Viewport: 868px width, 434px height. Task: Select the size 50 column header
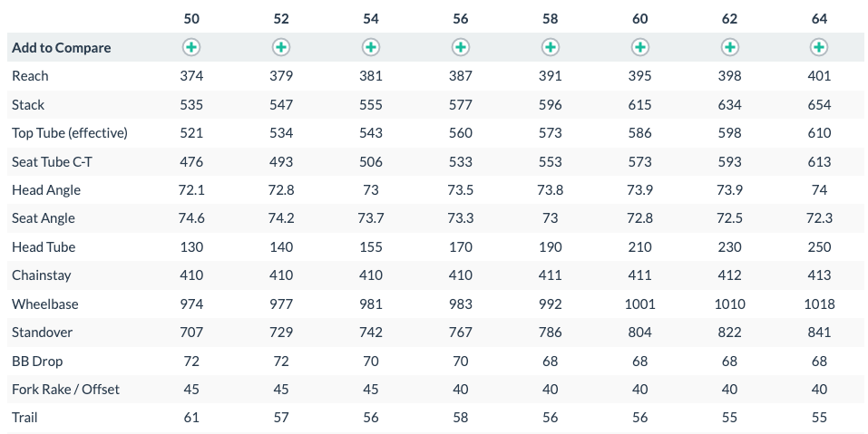click(x=191, y=19)
